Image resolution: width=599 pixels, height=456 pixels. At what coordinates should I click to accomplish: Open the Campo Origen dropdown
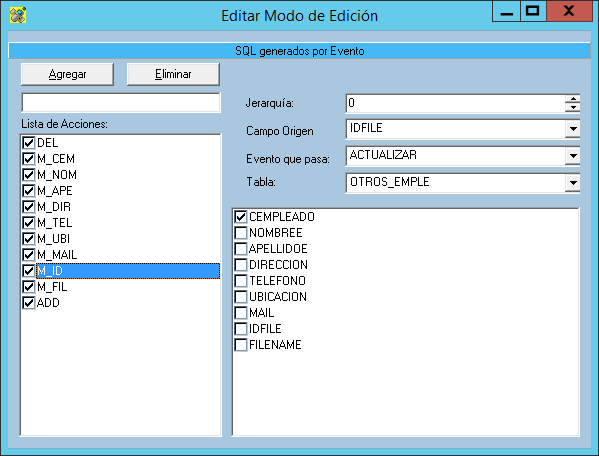coord(573,129)
